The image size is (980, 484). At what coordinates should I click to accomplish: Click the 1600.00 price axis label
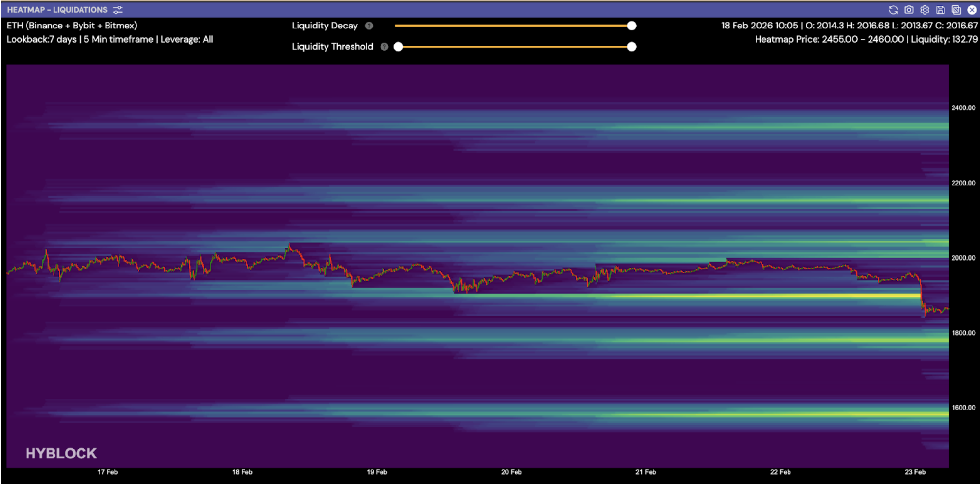coord(963,408)
